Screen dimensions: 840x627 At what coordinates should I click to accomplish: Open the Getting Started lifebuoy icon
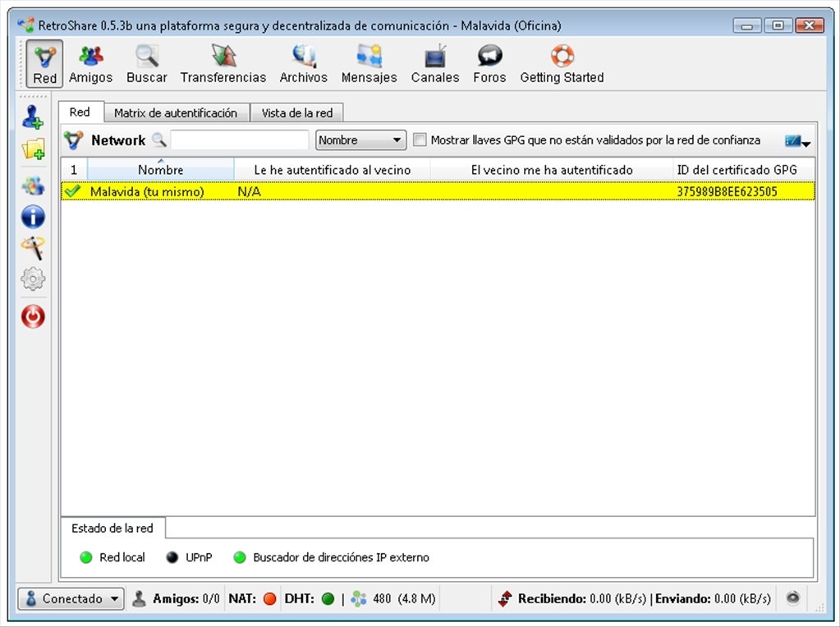[562, 56]
